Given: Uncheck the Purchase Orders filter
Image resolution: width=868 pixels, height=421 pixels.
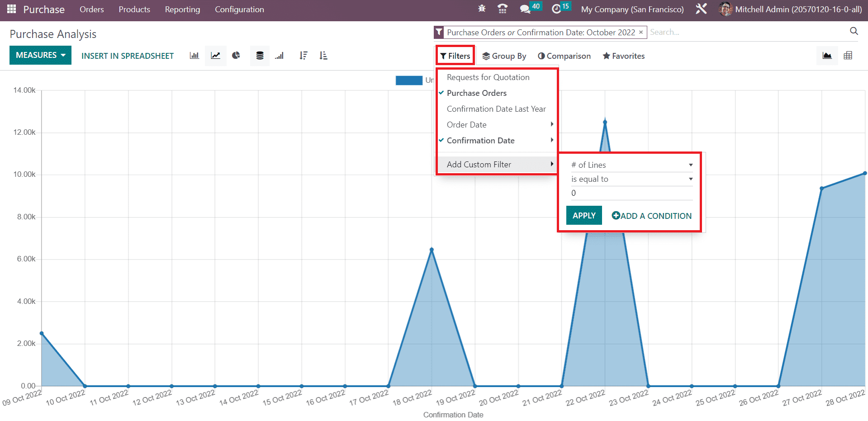Looking at the screenshot, I should tap(476, 93).
